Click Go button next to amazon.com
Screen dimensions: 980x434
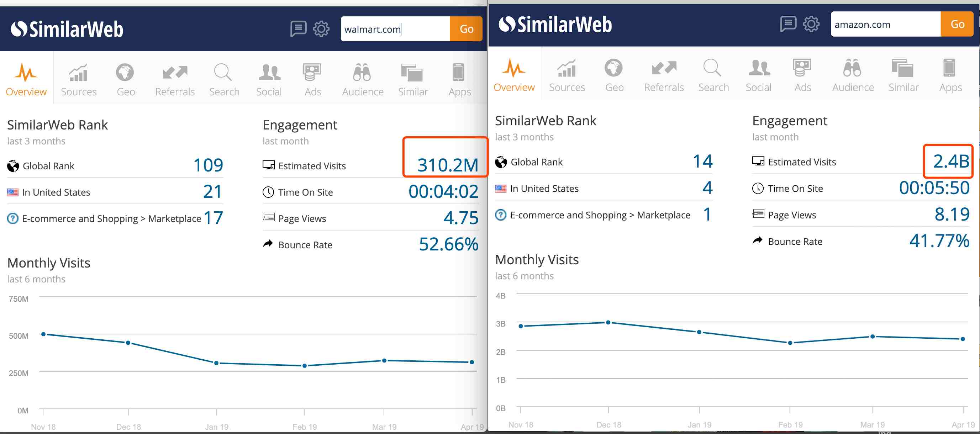coord(957,24)
